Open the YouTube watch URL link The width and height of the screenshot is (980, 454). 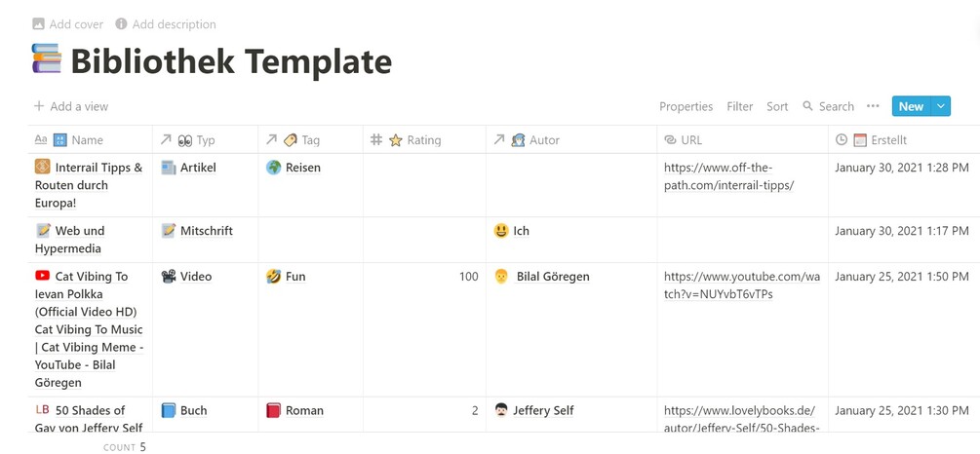pyautogui.click(x=741, y=285)
